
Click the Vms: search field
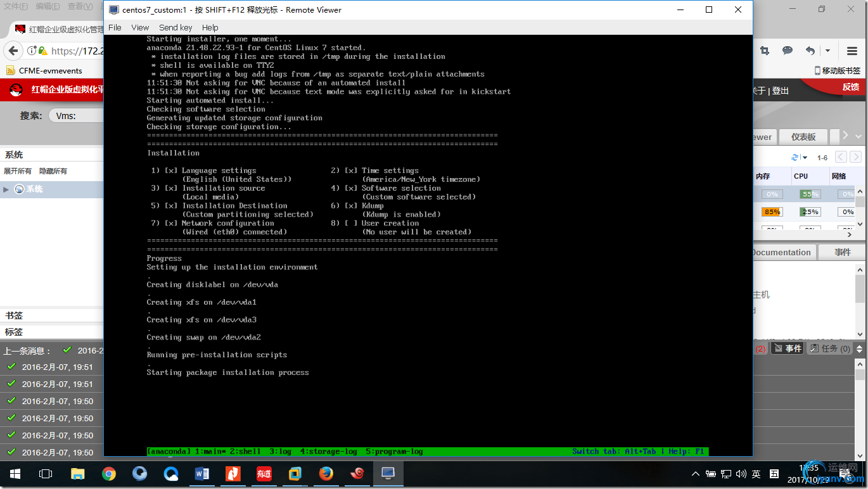pyautogui.click(x=77, y=115)
